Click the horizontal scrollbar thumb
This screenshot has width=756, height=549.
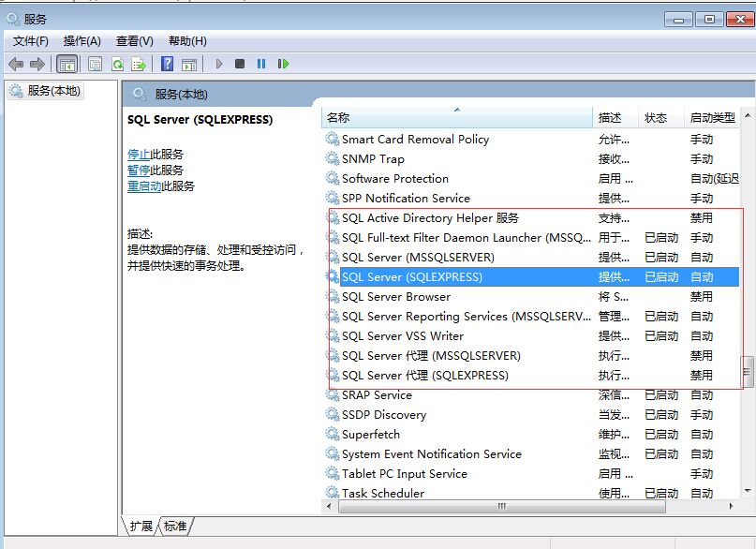tap(502, 506)
